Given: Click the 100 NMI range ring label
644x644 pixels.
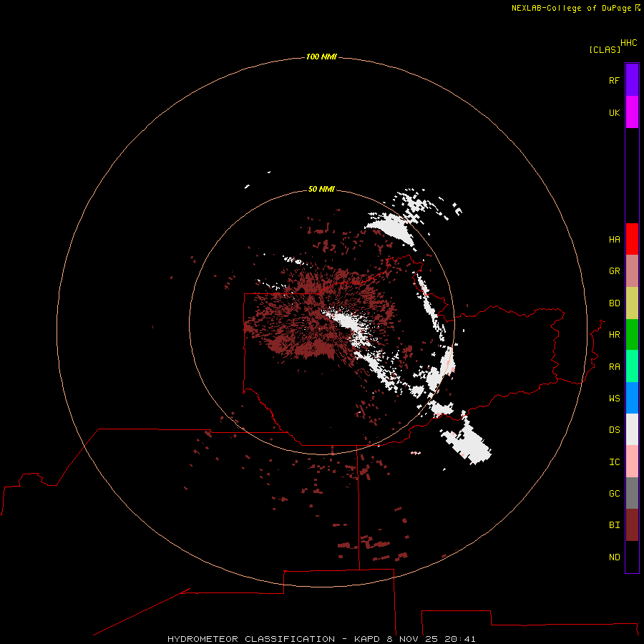Looking at the screenshot, I should [321, 57].
